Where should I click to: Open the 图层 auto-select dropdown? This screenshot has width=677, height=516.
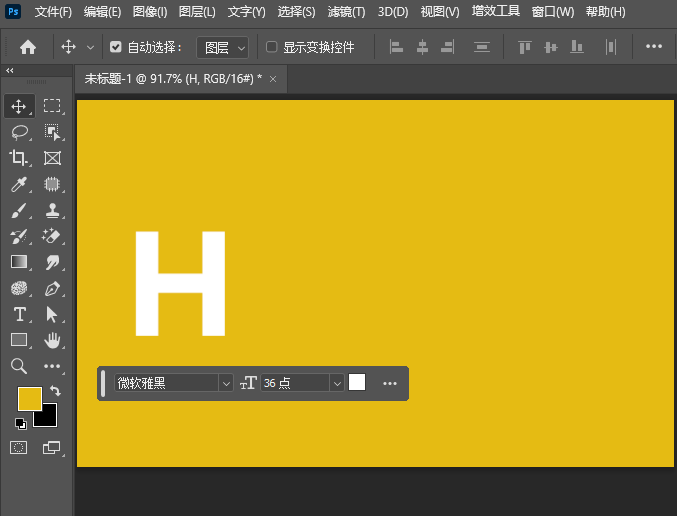222,47
